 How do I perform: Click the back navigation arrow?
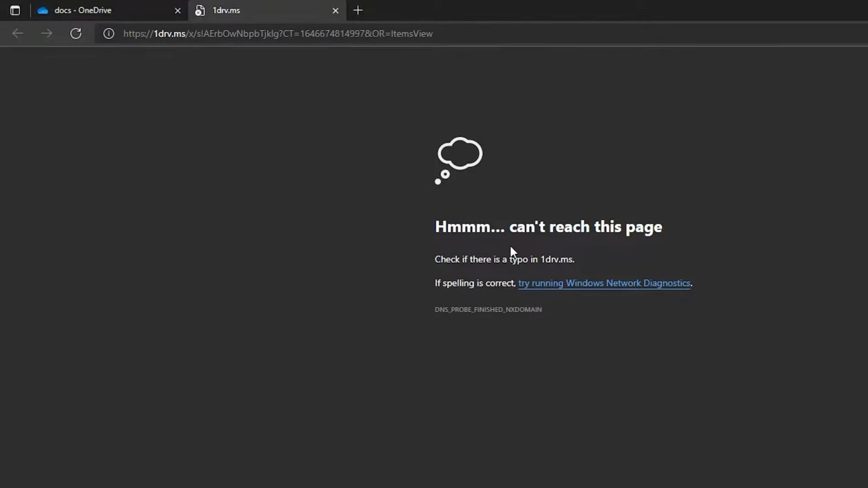coord(18,33)
